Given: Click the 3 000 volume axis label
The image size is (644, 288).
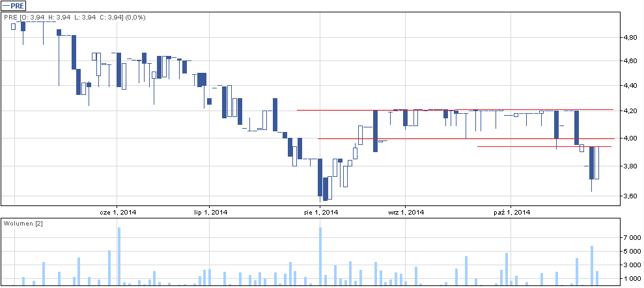Looking at the screenshot, I should tap(631, 265).
